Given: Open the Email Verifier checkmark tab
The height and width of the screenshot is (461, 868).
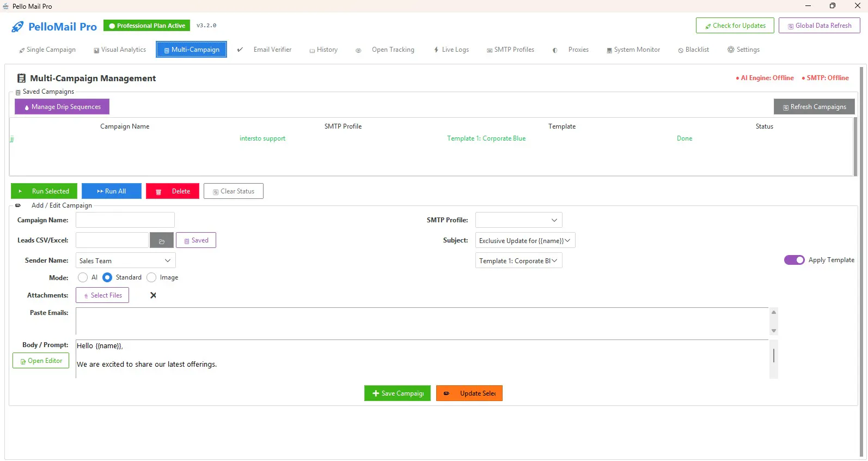Looking at the screenshot, I should pos(265,50).
